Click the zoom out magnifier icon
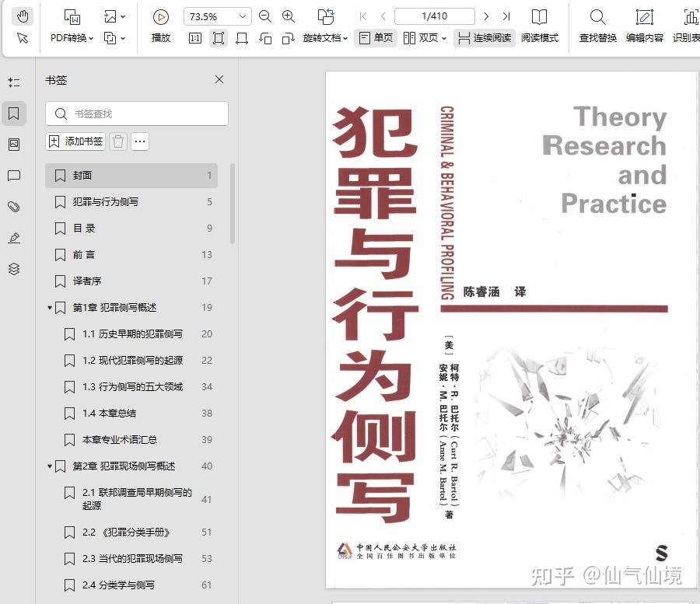The height and width of the screenshot is (604, 700). pyautogui.click(x=265, y=16)
